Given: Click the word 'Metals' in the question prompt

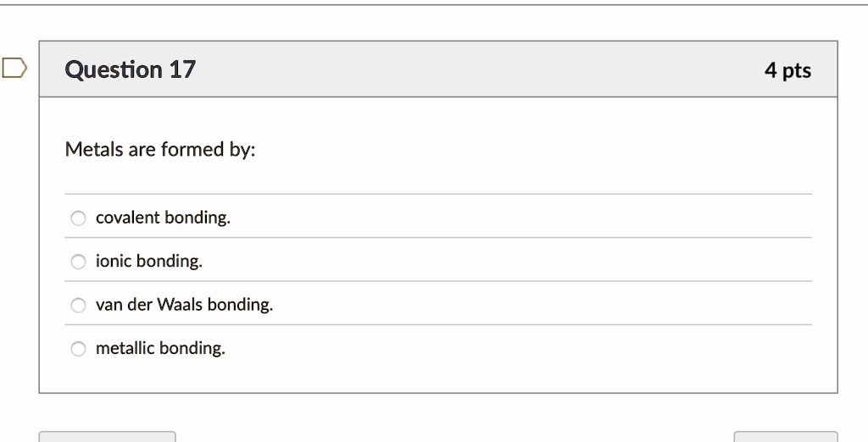Looking at the screenshot, I should 94,150.
